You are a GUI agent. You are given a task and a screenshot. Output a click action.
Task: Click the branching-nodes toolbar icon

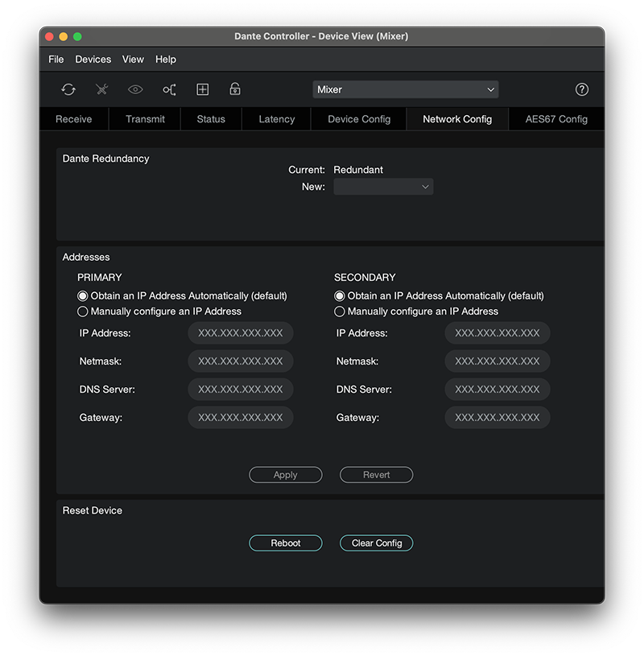[x=169, y=89]
